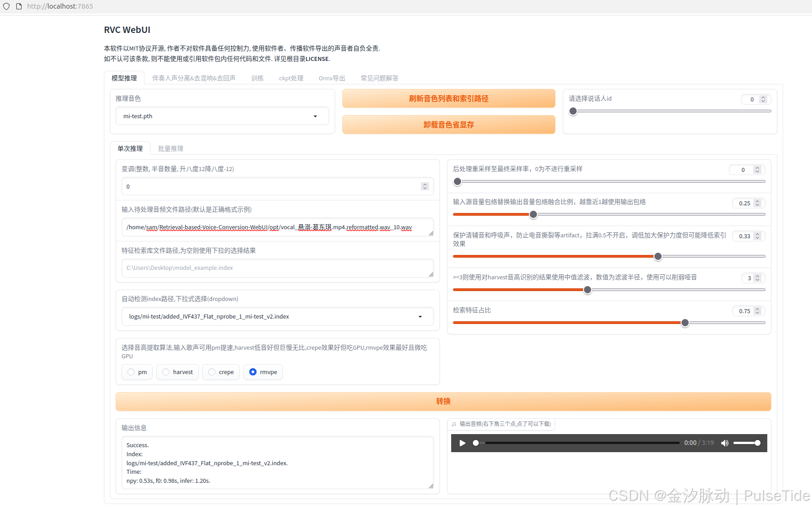Switch to the 模型推理 tab
812x509 pixels.
(x=124, y=78)
